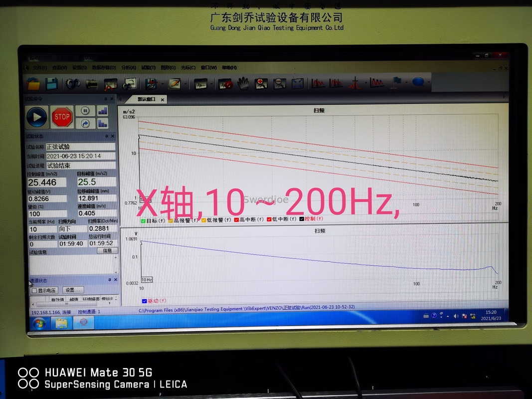The height and width of the screenshot is (399, 532).
Task: Toggle the green 目标(f) legend checkbox
Action: coord(143,219)
